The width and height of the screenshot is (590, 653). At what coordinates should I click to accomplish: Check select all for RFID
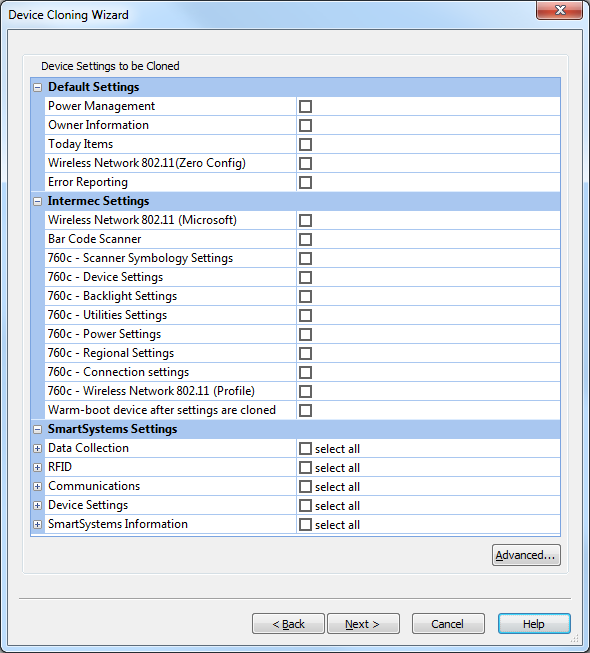[x=305, y=467]
